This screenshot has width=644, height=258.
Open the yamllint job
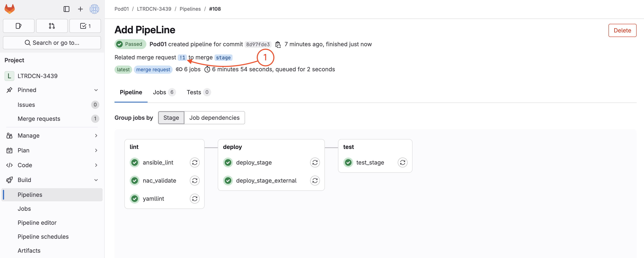(154, 198)
